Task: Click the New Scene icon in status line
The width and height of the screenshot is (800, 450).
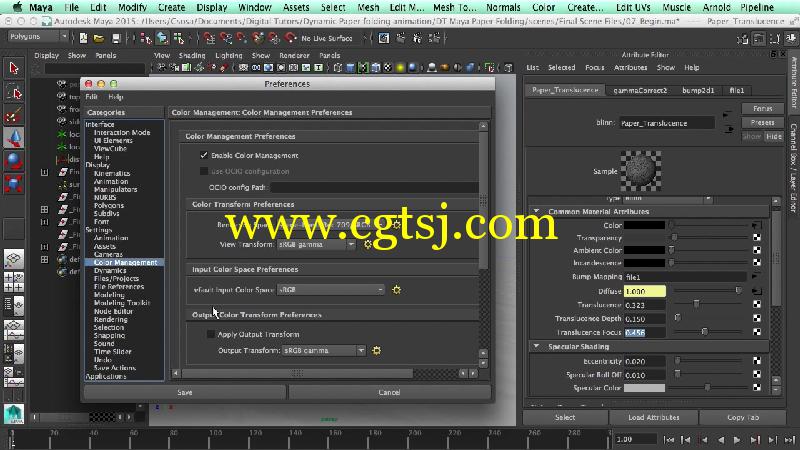Action: tap(83, 38)
